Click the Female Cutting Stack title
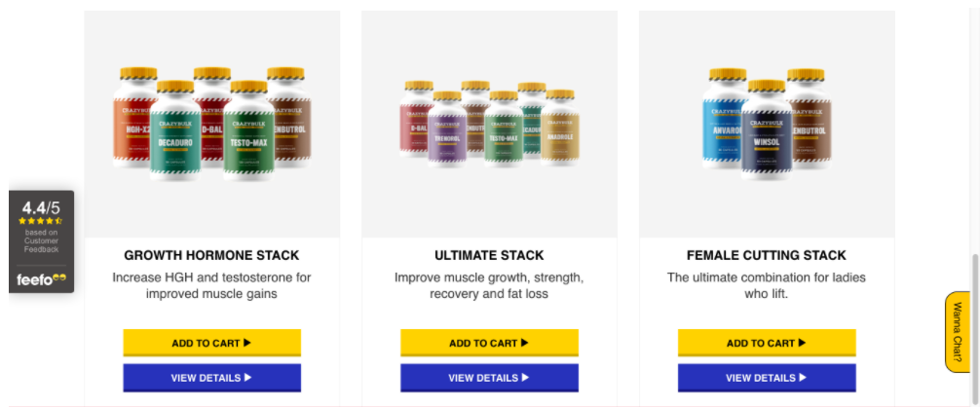The height and width of the screenshot is (407, 980). [x=767, y=255]
